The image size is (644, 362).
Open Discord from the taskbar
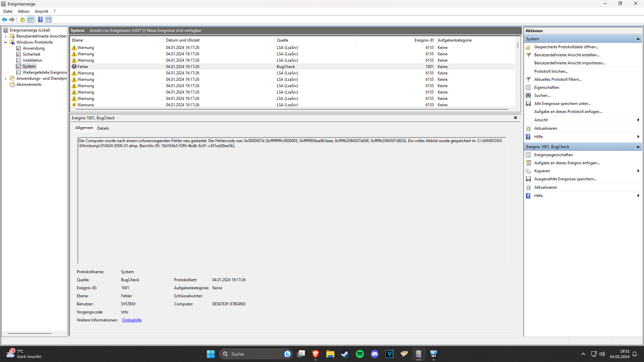[x=374, y=354]
